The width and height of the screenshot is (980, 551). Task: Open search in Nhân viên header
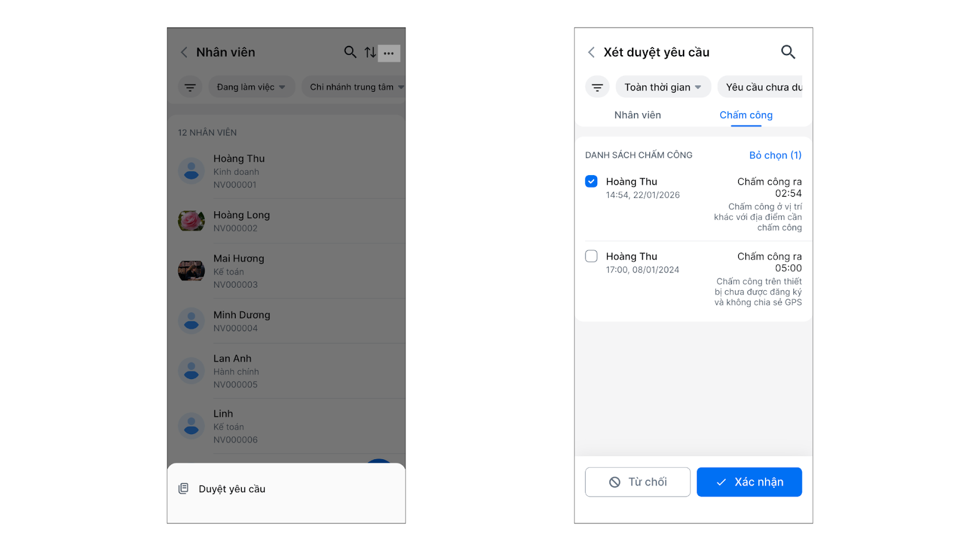pos(350,53)
